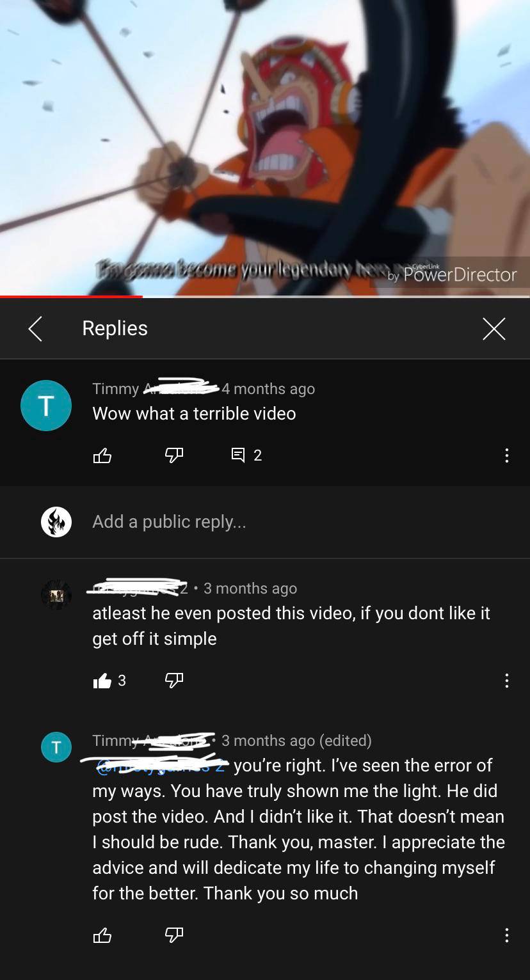This screenshot has height=980, width=530.
Task: Remove like on the "atleast he even posted" reply
Action: (x=102, y=681)
